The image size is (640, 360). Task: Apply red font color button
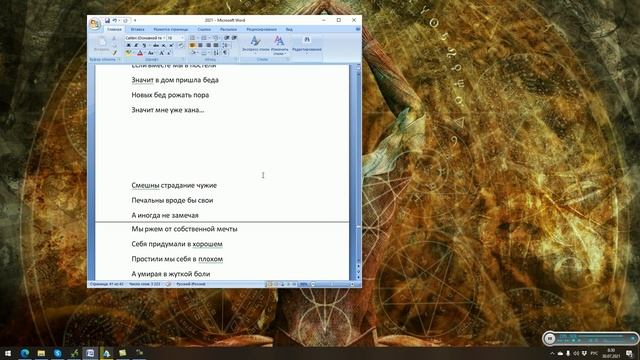pos(140,53)
